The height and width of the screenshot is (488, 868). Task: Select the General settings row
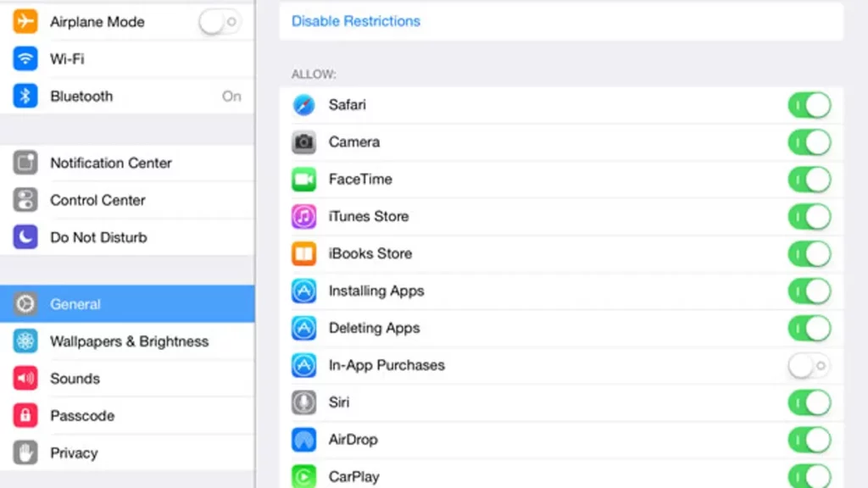tap(127, 304)
